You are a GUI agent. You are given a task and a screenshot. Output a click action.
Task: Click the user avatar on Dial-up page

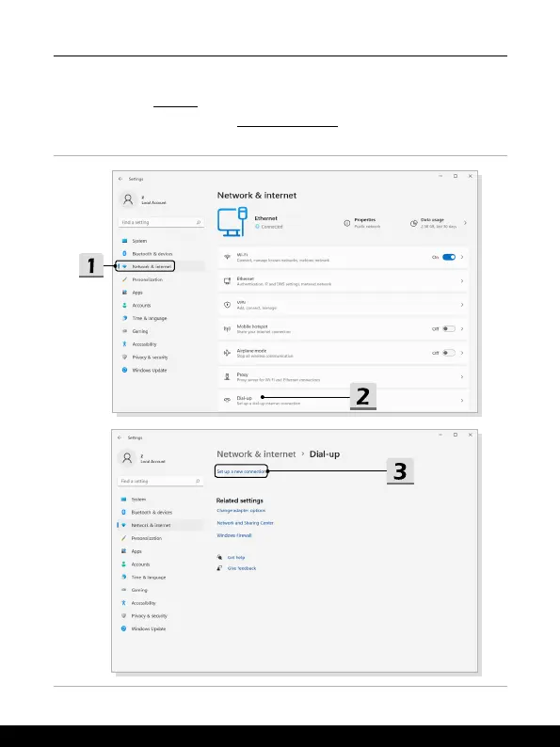[127, 458]
